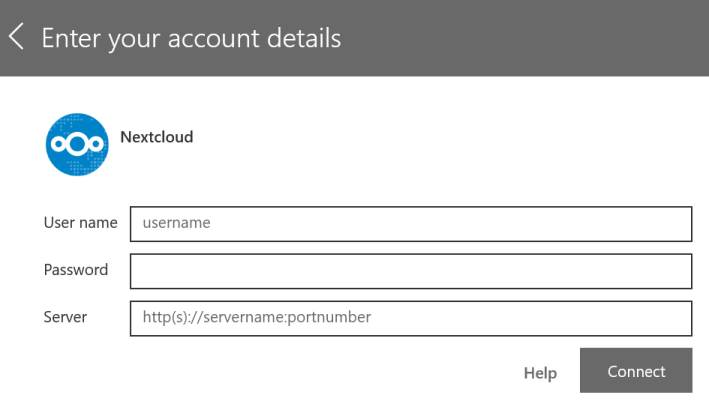This screenshot has height=407, width=709.
Task: Click the 'username' placeholder text
Action: click(x=177, y=224)
